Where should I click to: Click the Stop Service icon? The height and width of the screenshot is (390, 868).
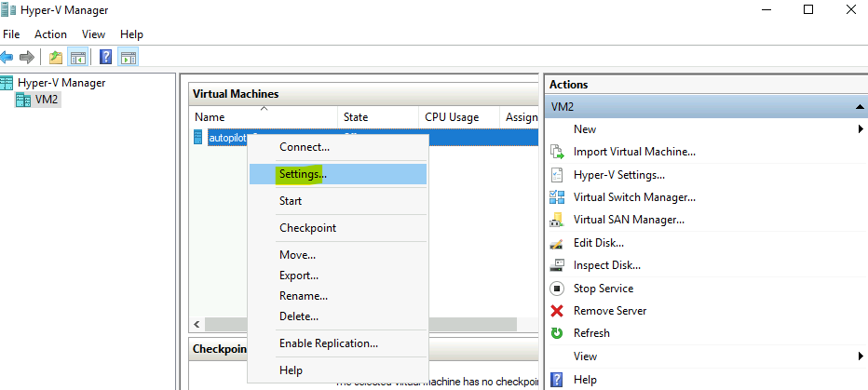click(x=557, y=289)
